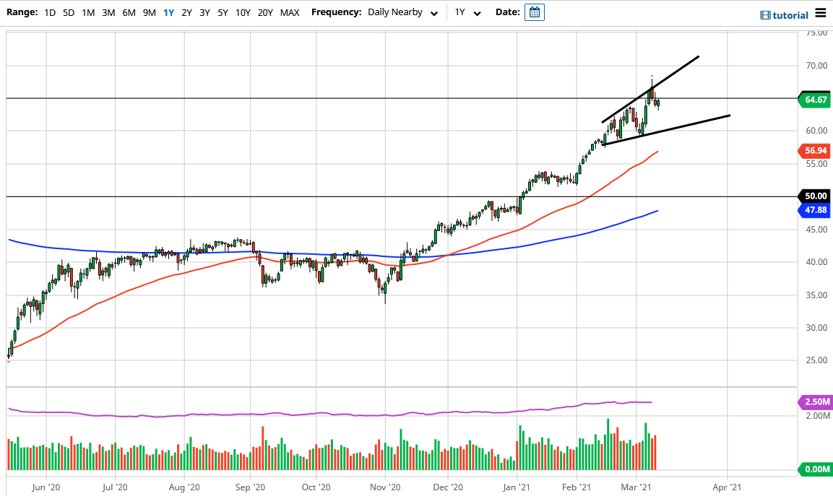Screen dimensions: 833x504
Task: Click the tutorial film strip icon
Action: 765,14
